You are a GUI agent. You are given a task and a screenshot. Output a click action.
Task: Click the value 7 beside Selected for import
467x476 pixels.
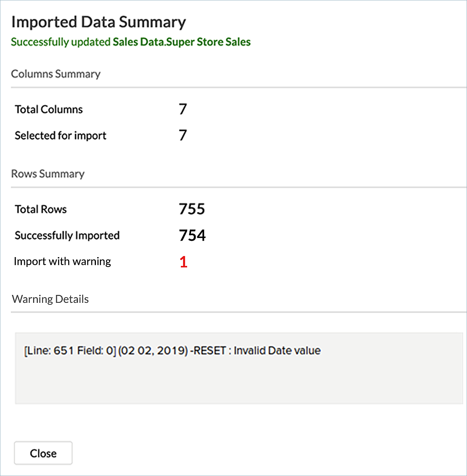point(182,135)
